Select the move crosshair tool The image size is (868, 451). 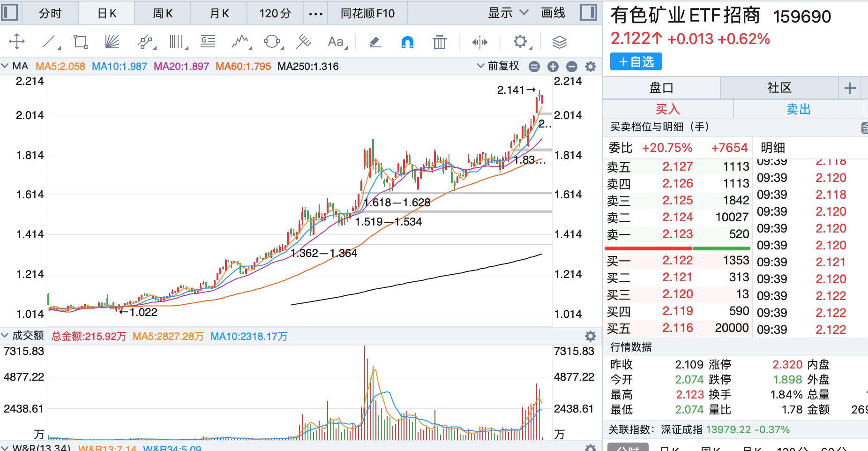(17, 42)
